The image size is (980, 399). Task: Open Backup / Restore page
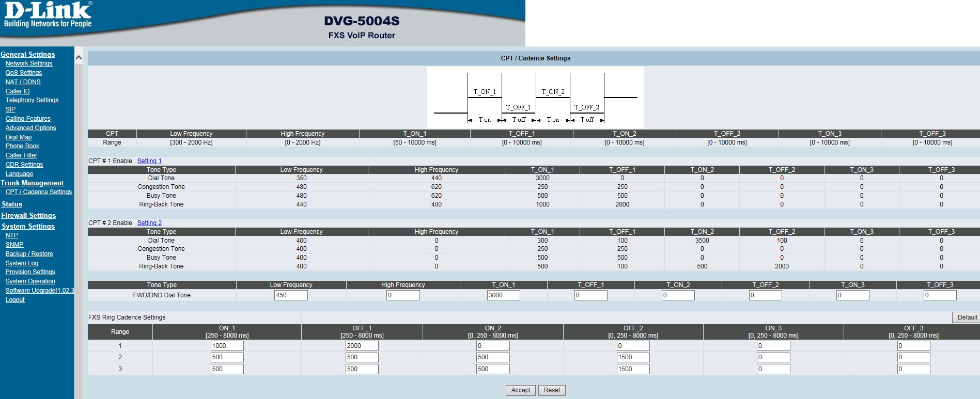click(x=29, y=254)
